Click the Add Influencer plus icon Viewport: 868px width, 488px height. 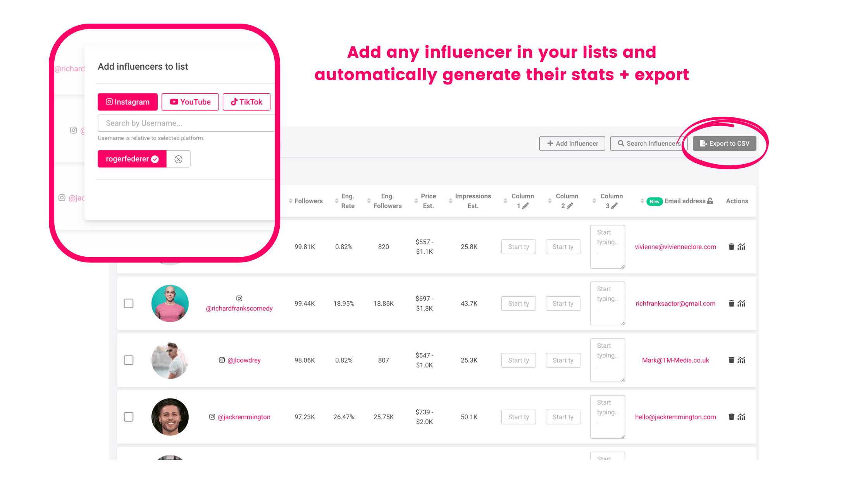[x=549, y=143]
